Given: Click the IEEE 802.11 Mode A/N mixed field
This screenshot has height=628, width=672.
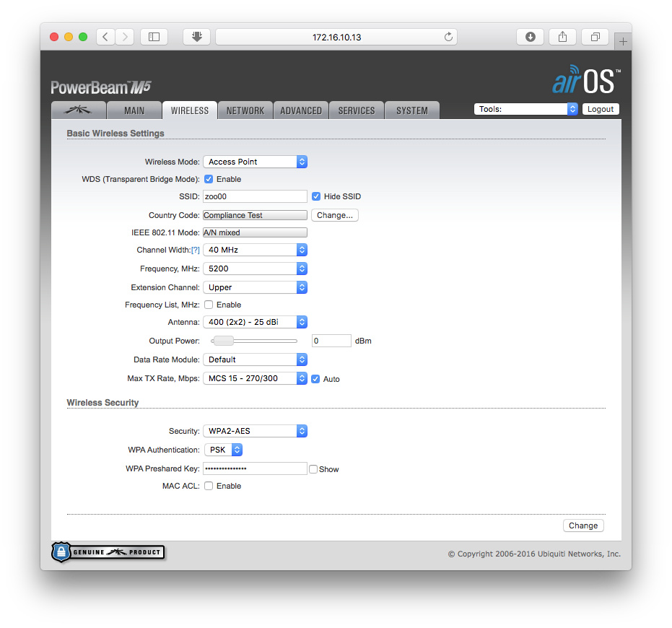Looking at the screenshot, I should [255, 232].
